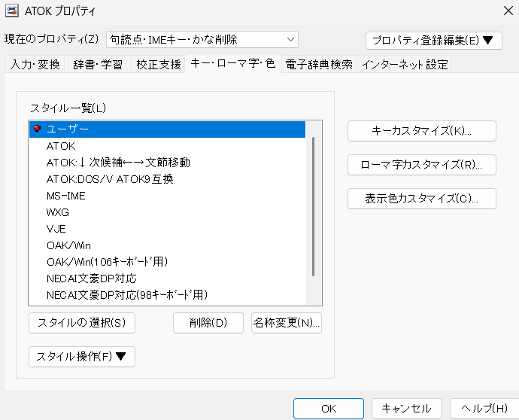Open the 現在のプロパティ dropdown
This screenshot has height=420, width=519.
(202, 40)
